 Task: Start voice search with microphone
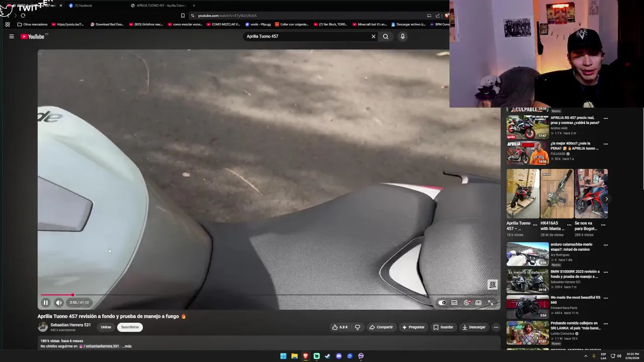click(403, 36)
